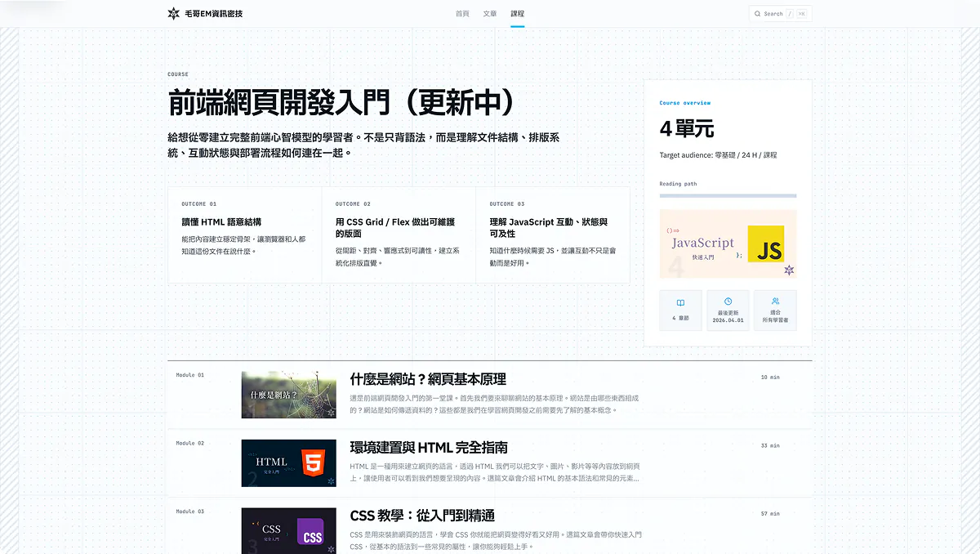980x554 pixels.
Task: Click the orange HTML5 shield icon
Action: point(312,463)
